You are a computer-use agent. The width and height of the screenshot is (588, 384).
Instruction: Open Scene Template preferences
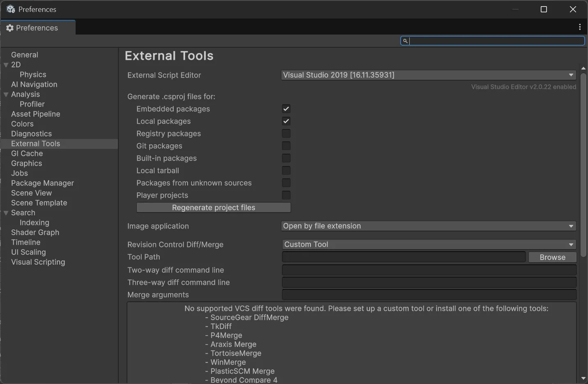[x=39, y=203]
